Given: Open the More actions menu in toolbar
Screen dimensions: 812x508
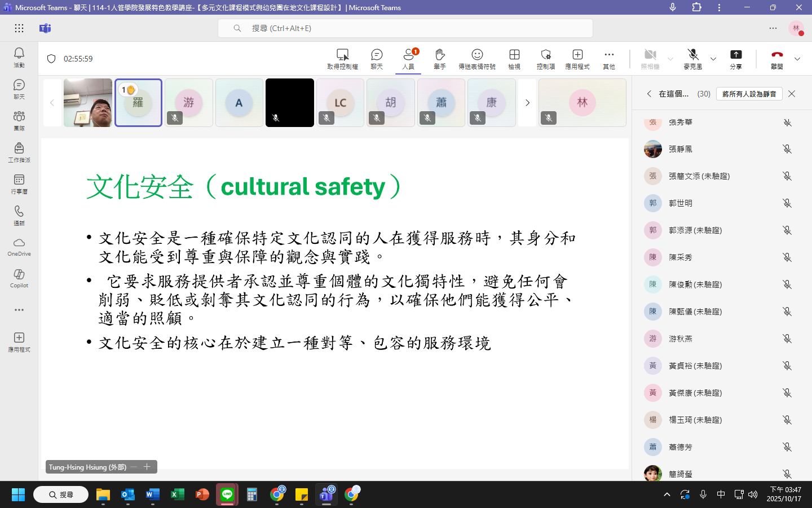Looking at the screenshot, I should click(x=609, y=58).
